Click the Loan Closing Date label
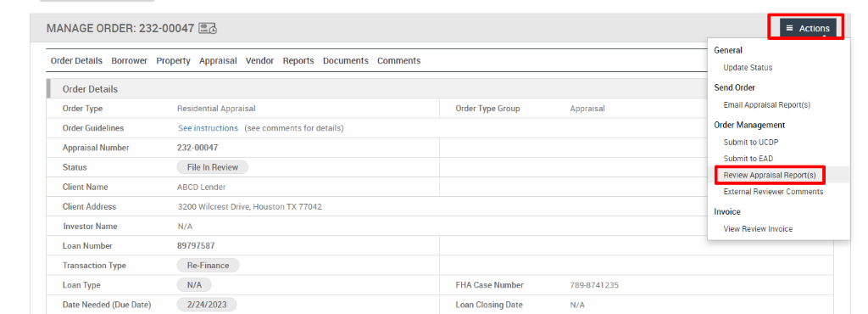The image size is (868, 314). point(489,305)
